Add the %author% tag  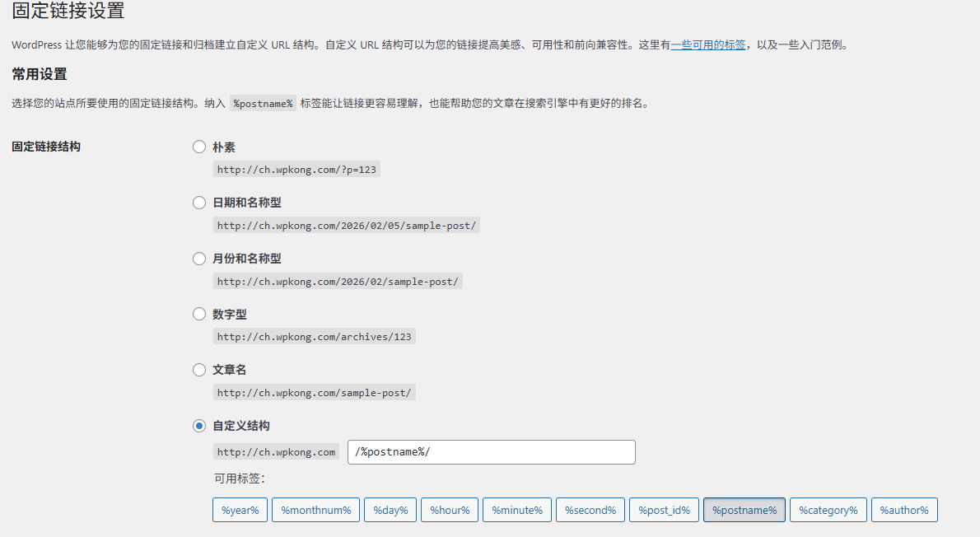pyautogui.click(x=903, y=509)
